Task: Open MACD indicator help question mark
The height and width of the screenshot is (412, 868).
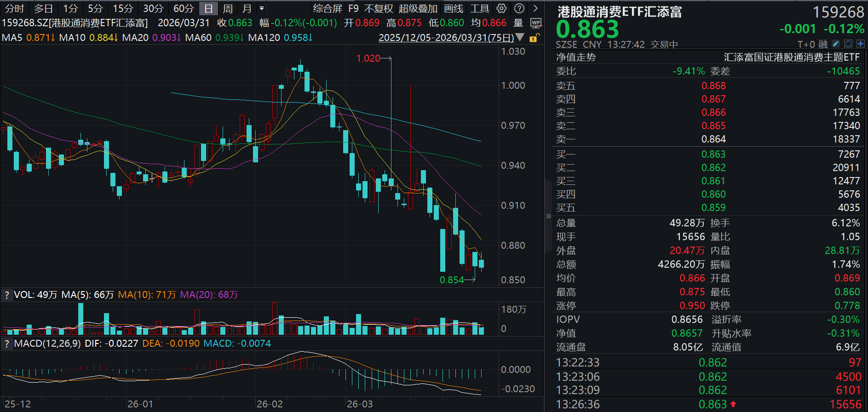Action: point(6,343)
